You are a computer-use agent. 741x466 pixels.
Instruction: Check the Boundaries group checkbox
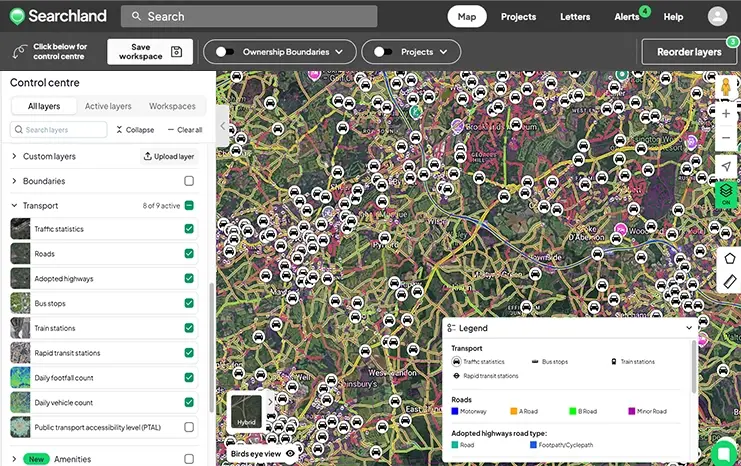tap(189, 181)
